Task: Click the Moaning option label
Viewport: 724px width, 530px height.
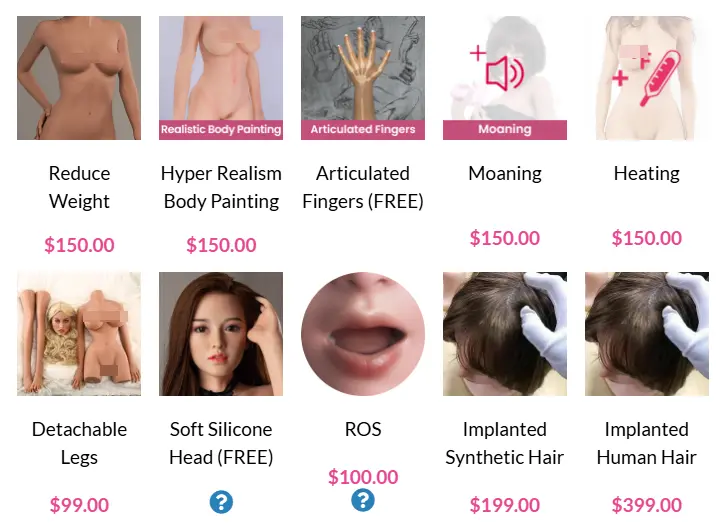Action: [x=505, y=174]
